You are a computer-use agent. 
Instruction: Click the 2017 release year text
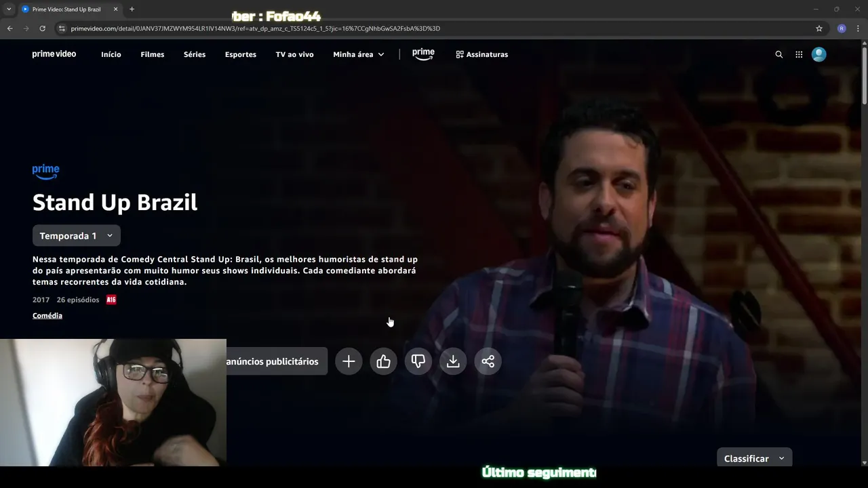pyautogui.click(x=41, y=300)
